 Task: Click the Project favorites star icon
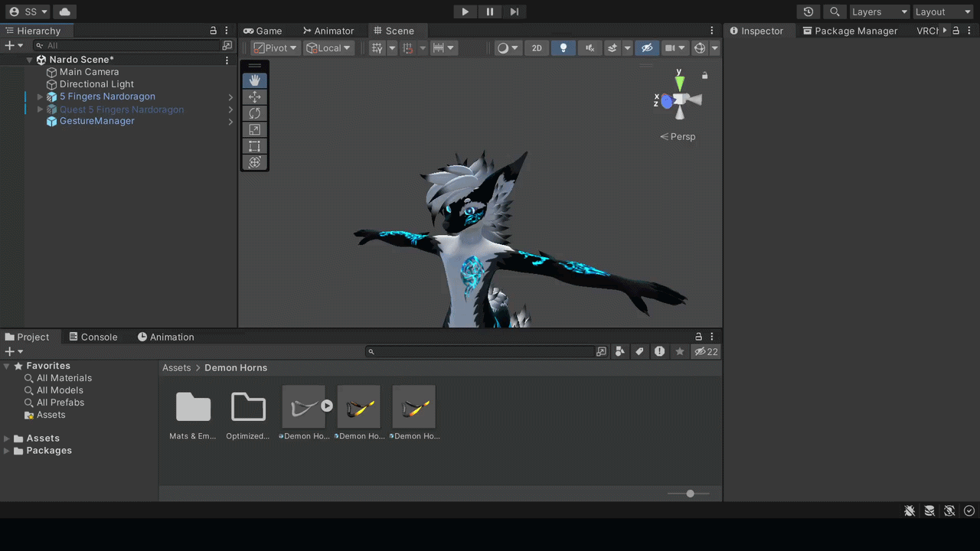point(680,351)
